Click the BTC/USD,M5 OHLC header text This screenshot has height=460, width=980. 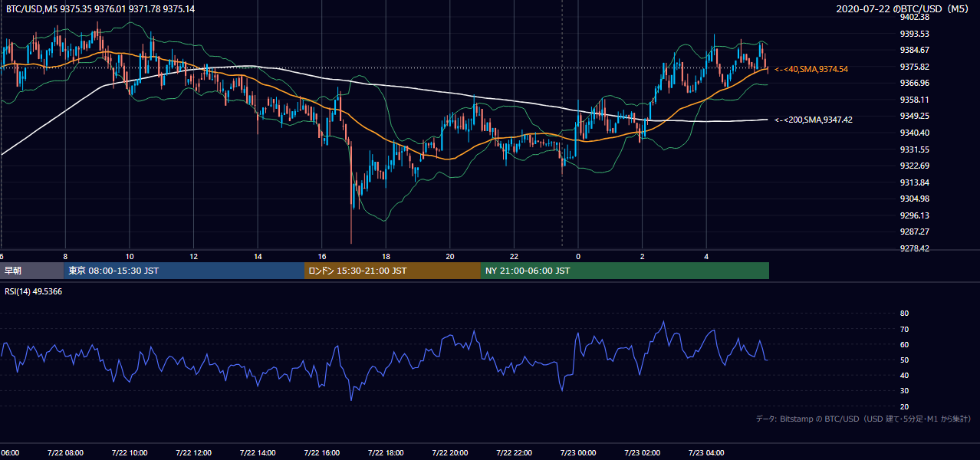point(100,8)
